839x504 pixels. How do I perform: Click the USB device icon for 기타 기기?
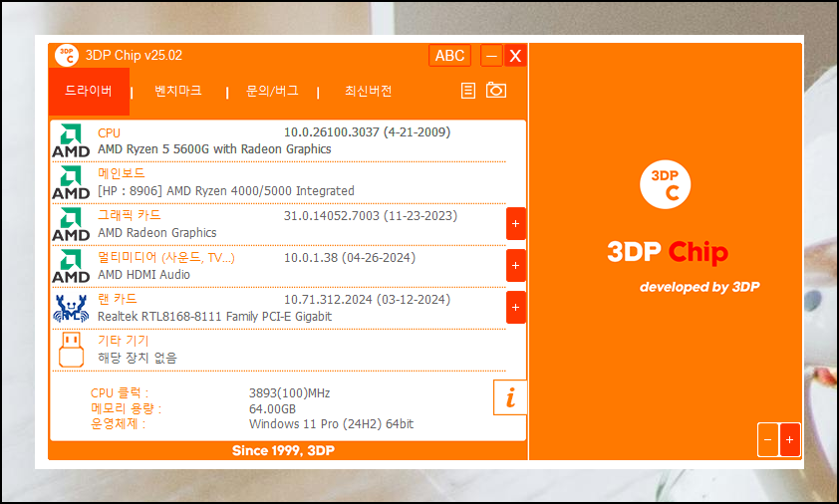coord(71,350)
